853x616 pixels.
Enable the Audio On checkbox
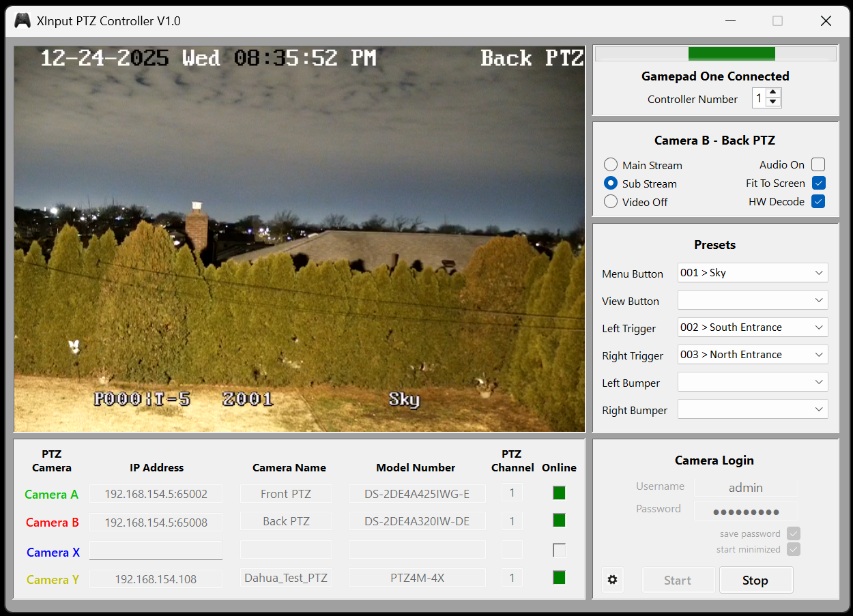click(818, 164)
